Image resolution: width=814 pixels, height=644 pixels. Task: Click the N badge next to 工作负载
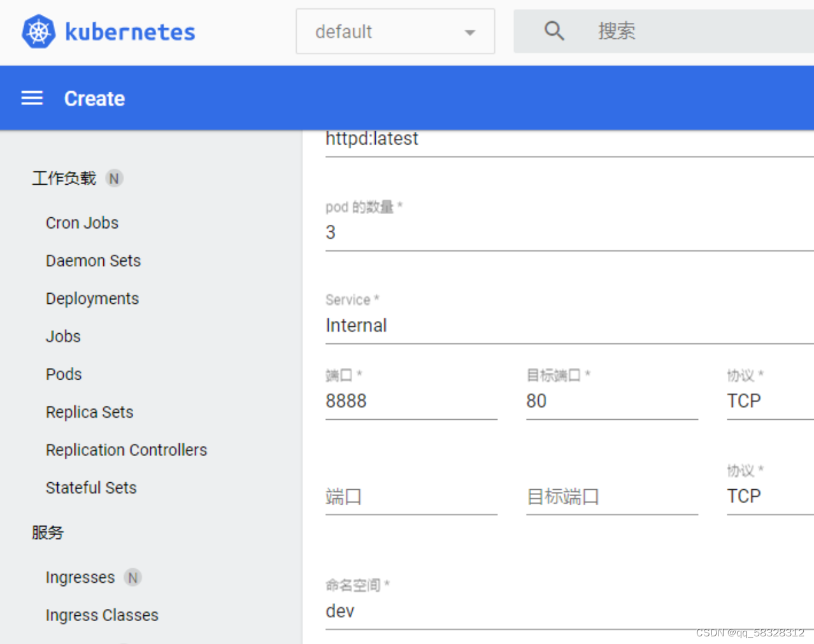click(114, 178)
